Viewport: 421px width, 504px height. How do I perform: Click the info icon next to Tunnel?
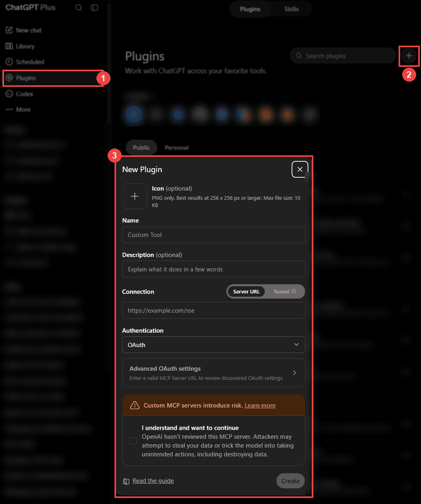pos(294,291)
